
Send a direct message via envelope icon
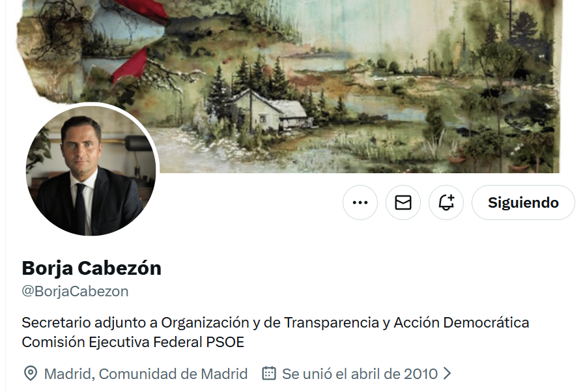pos(403,203)
